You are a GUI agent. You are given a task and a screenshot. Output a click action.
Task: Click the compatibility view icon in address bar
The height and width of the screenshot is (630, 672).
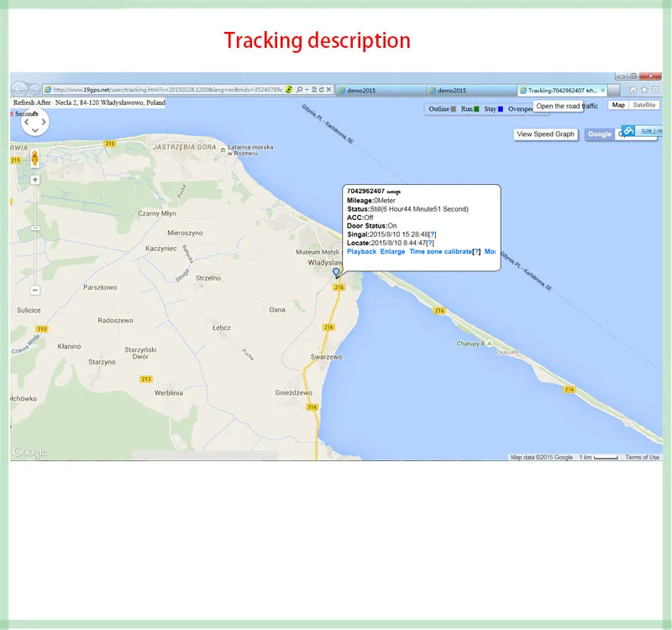[288, 90]
